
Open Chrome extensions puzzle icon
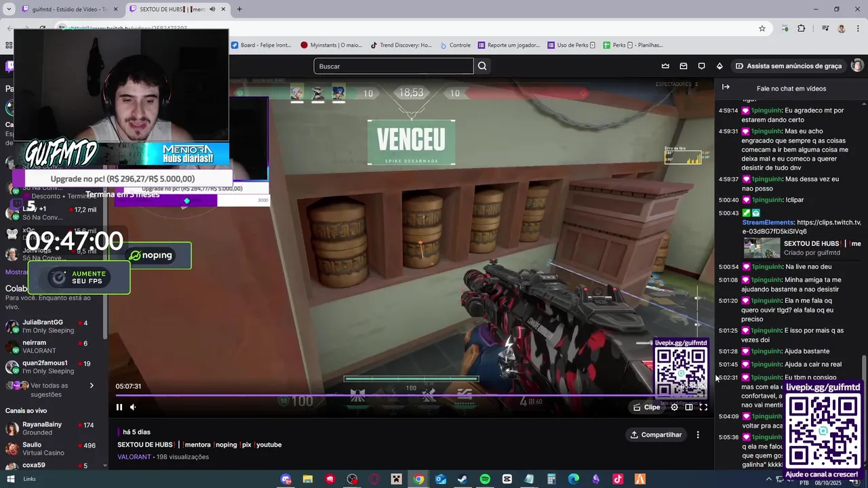(802, 28)
